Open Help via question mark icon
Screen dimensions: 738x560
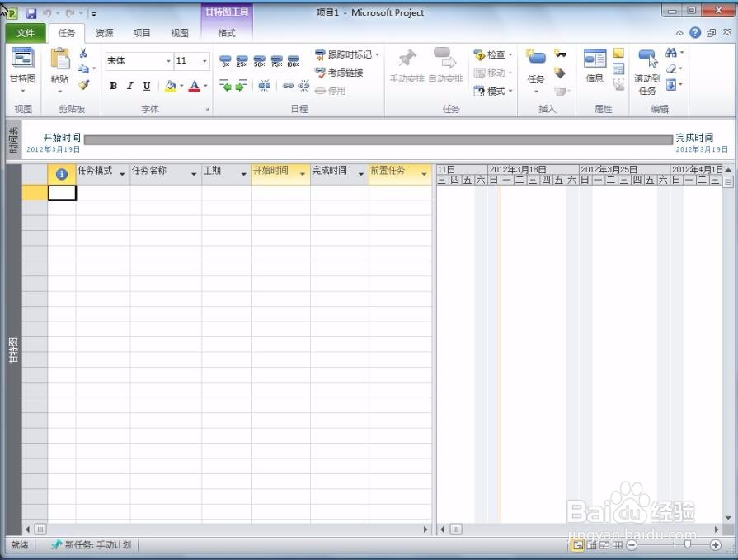pyautogui.click(x=695, y=32)
